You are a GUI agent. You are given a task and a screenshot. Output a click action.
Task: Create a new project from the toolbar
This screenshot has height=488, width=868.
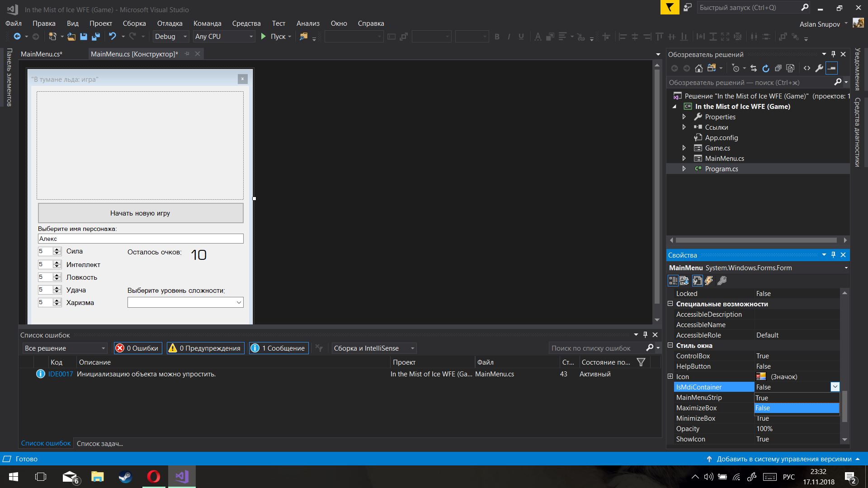(52, 37)
